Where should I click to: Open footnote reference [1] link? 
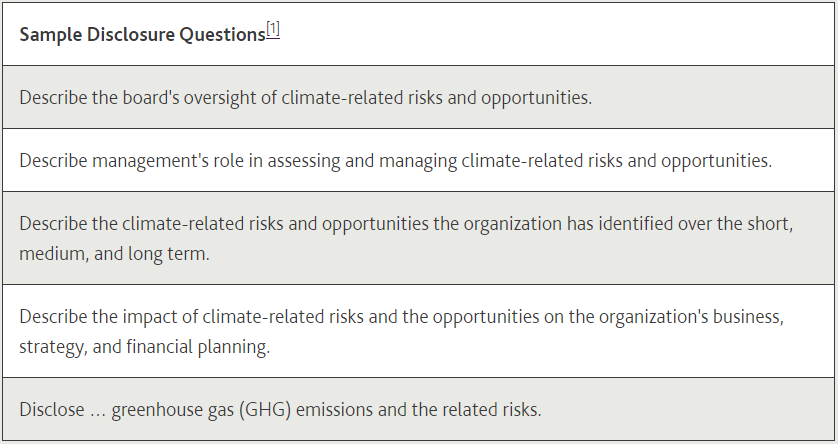273,30
